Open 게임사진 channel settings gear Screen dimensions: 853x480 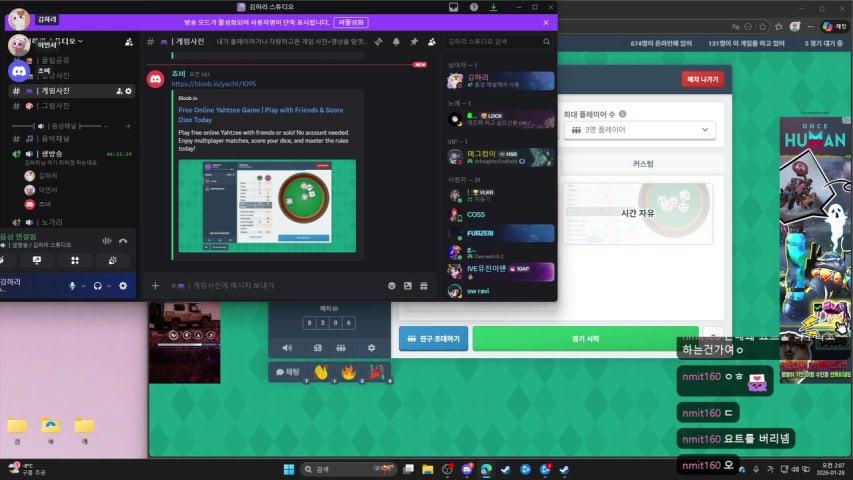coord(128,91)
